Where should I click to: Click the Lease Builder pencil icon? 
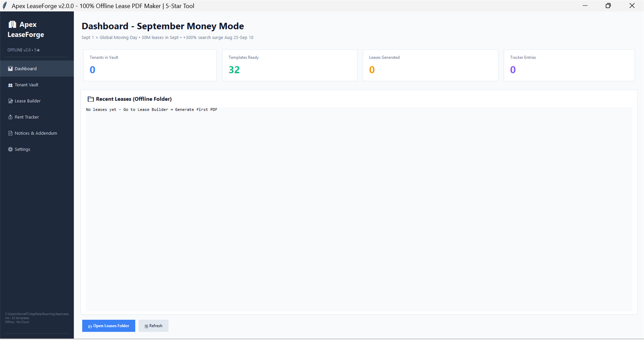[x=10, y=101]
